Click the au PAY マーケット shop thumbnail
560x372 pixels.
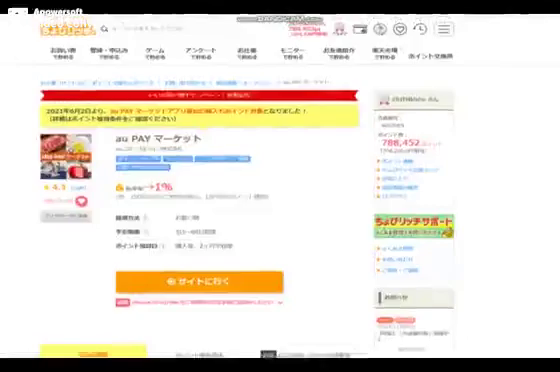(x=66, y=156)
